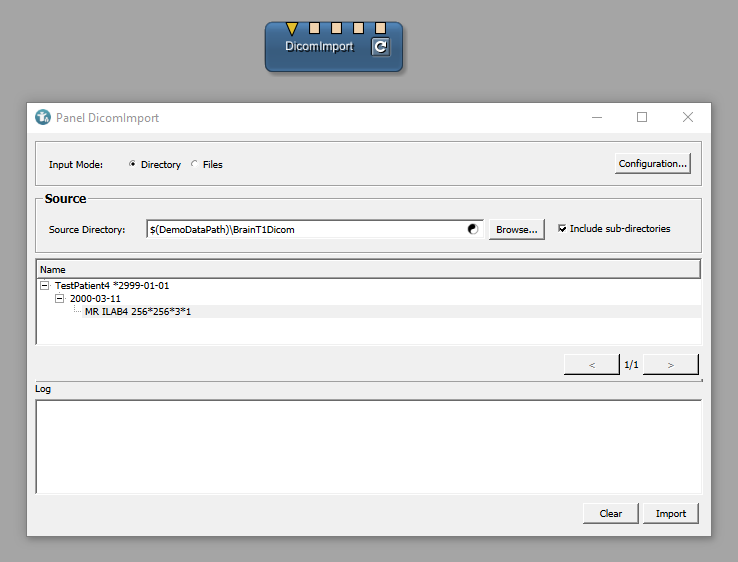Toggle Include sub-directories checkbox
Image resolution: width=738 pixels, height=562 pixels.
tap(563, 228)
